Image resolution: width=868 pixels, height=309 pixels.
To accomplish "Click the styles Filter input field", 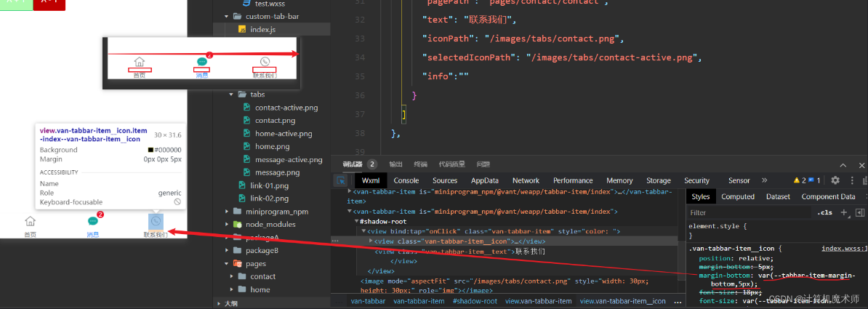I will pos(747,212).
